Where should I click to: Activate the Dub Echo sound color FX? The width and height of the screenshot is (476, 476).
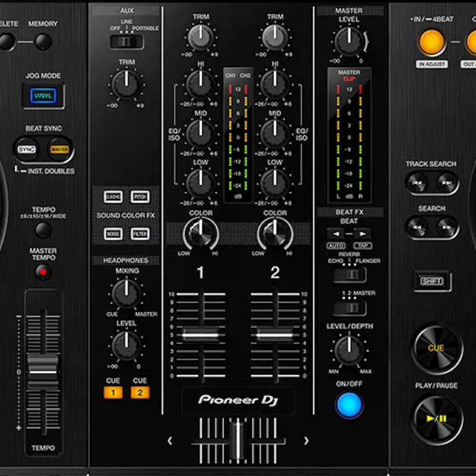click(x=113, y=197)
